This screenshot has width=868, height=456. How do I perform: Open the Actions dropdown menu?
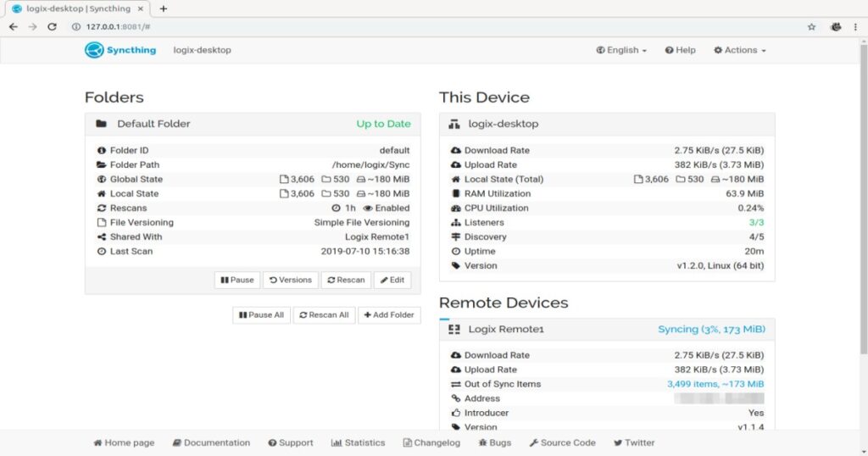[x=739, y=50]
